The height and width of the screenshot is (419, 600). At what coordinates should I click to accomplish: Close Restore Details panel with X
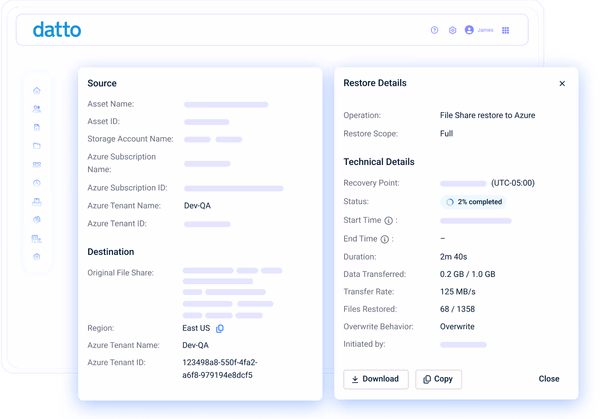(x=562, y=83)
